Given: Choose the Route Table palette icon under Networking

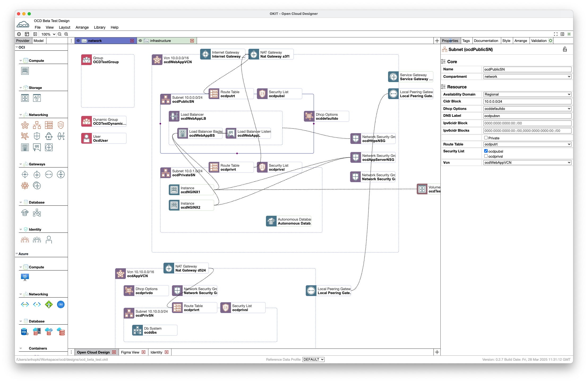Looking at the screenshot, I should pyautogui.click(x=49, y=125).
